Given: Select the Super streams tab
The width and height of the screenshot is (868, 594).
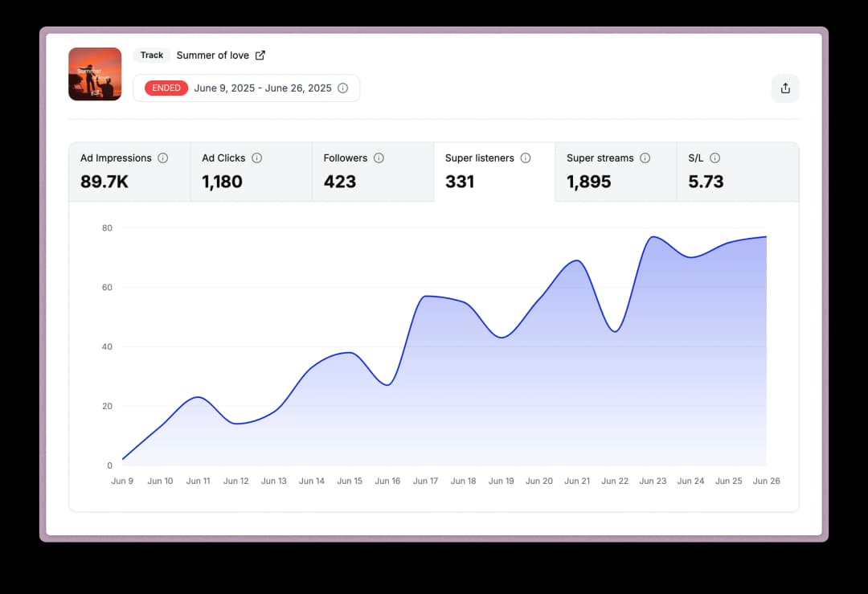Looking at the screenshot, I should (616, 172).
